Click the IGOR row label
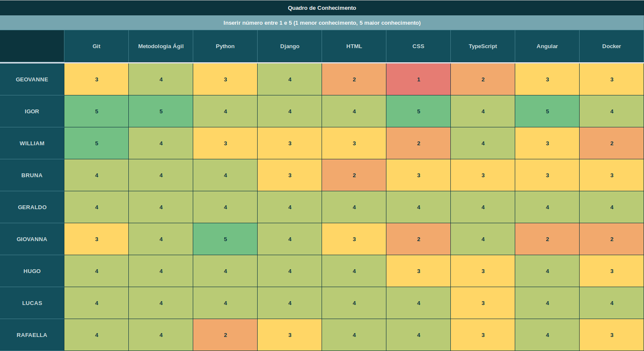This screenshot has width=644, height=351. click(x=32, y=111)
